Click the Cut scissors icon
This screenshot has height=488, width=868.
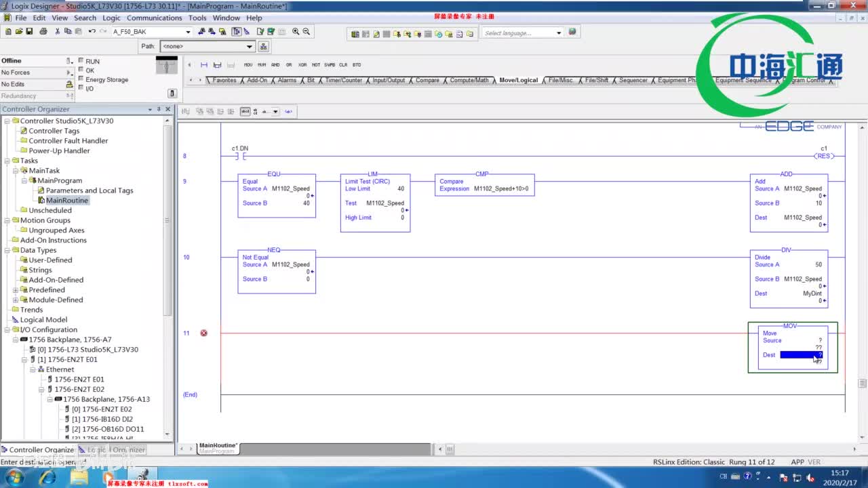58,31
